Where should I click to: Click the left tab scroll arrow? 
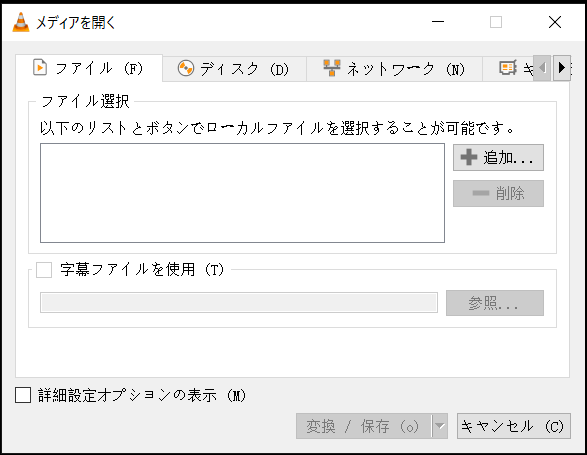542,68
